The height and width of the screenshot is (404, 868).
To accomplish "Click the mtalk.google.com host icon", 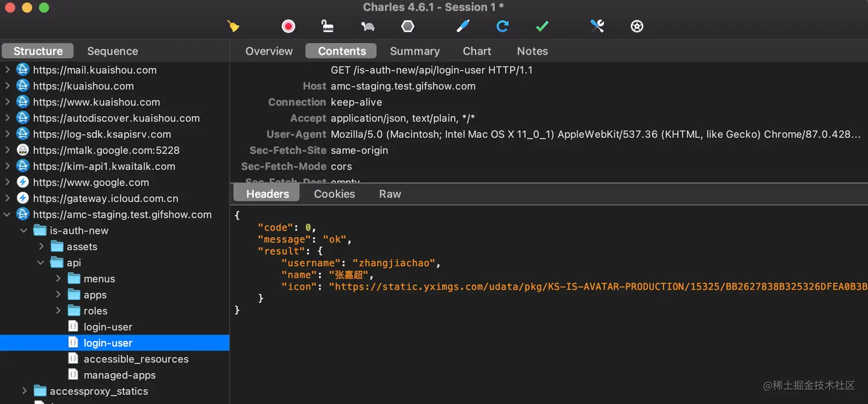I will (22, 150).
